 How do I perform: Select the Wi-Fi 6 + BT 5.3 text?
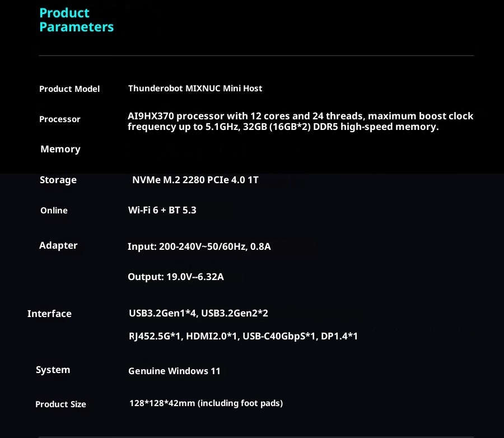coord(162,211)
